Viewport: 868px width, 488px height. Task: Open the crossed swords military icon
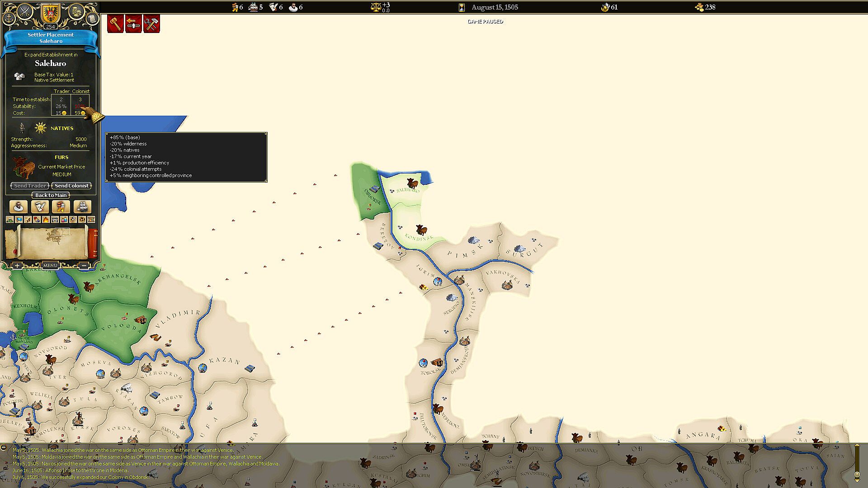pos(24,11)
